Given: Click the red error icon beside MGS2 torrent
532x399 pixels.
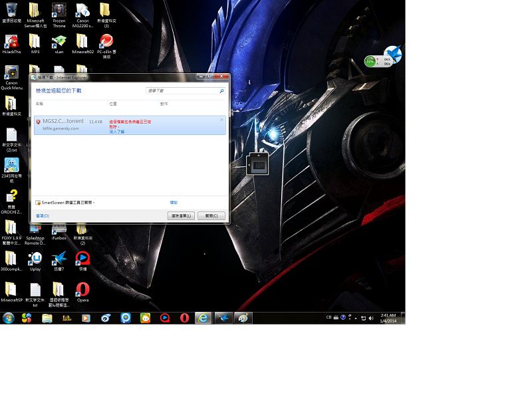Looking at the screenshot, I should [38, 122].
